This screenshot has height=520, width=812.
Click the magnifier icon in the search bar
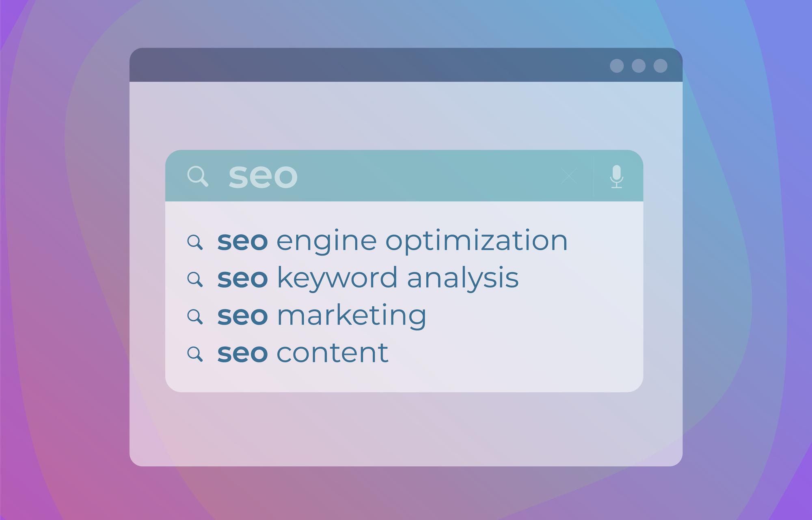point(198,177)
